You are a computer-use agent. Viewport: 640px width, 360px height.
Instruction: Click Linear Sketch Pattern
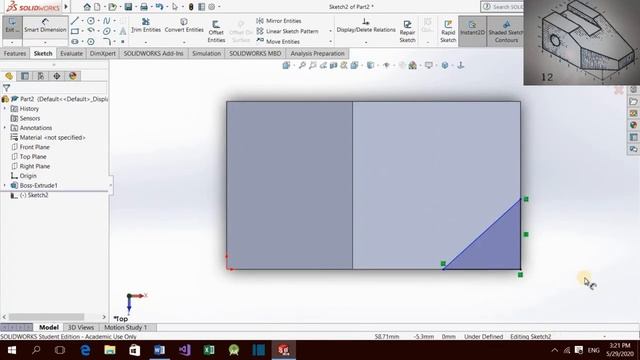click(x=287, y=31)
